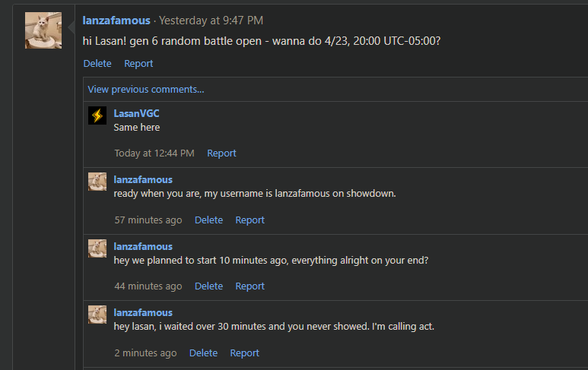Report LasanVGC's 'Same here' comment

click(221, 153)
